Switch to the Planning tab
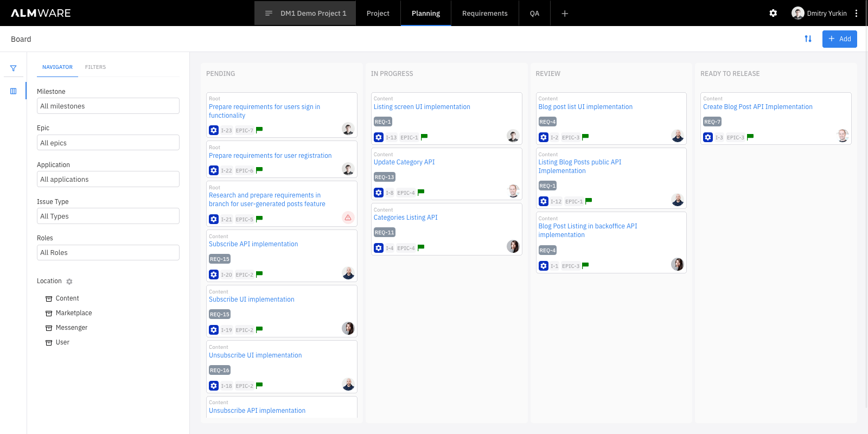This screenshot has width=868, height=434. click(426, 13)
